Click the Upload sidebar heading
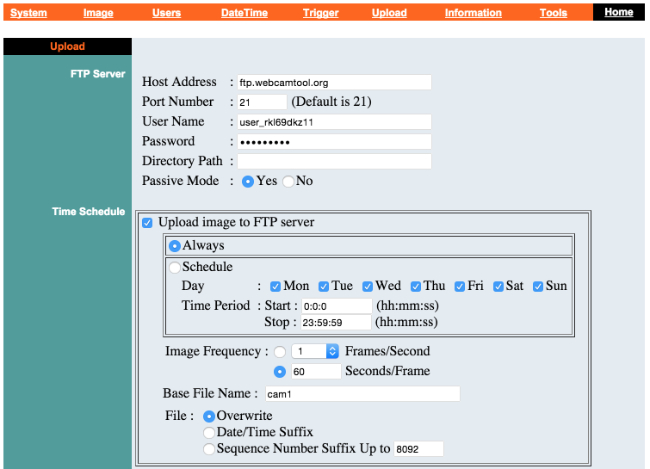650x469 pixels. [x=68, y=46]
